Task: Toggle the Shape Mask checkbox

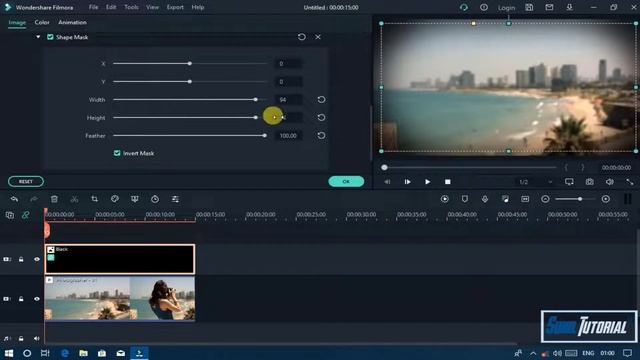Action: tap(50, 37)
